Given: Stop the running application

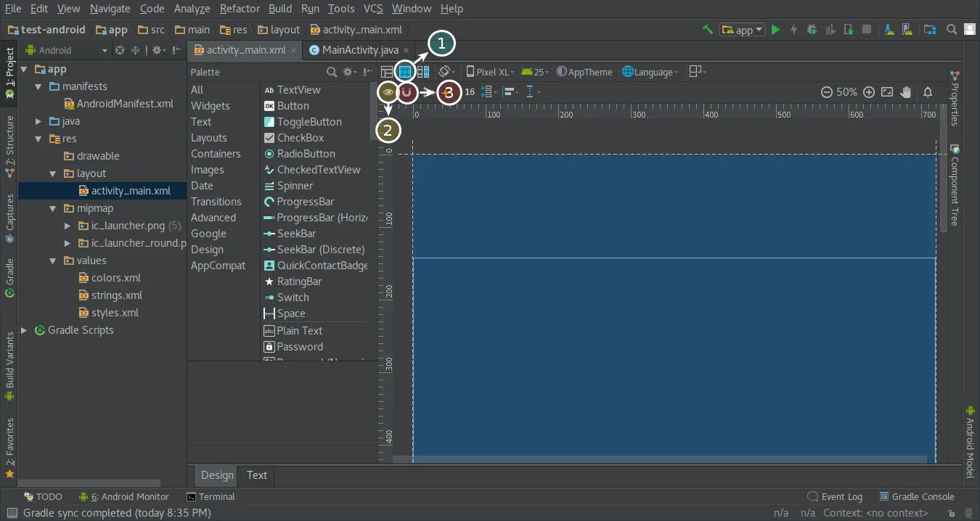Looking at the screenshot, I should (866, 29).
